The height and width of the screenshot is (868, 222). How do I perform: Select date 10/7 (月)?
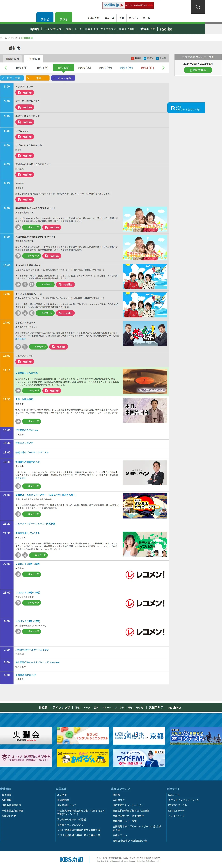pyautogui.click(x=21, y=68)
